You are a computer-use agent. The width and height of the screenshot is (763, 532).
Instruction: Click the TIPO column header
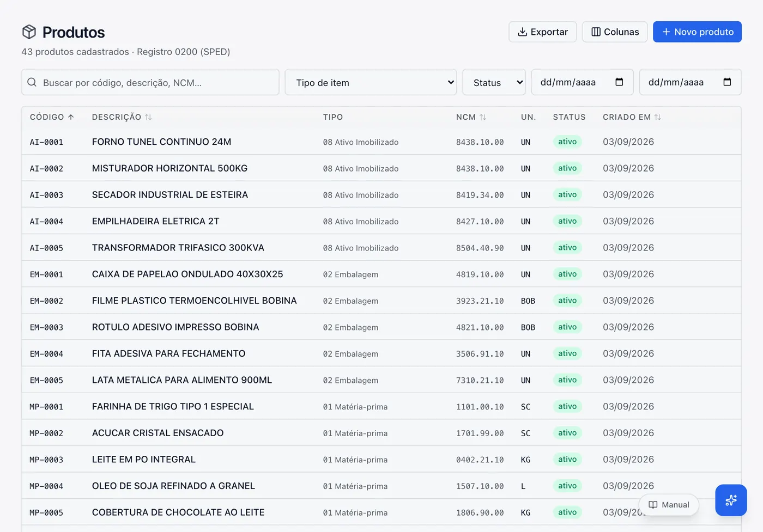[333, 117]
